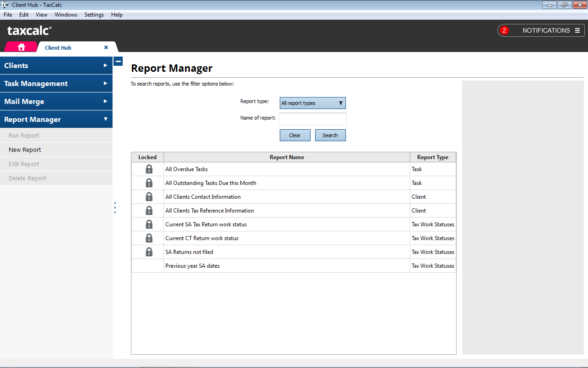Open the Settings menu
Viewport: 588px width, 368px height.
[94, 15]
